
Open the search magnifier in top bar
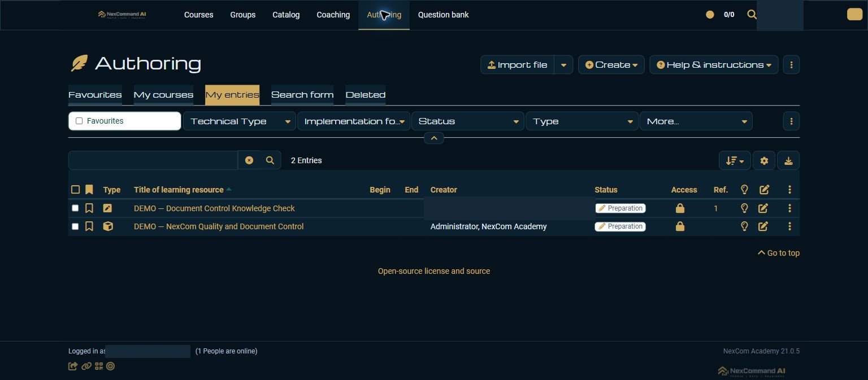pos(752,15)
